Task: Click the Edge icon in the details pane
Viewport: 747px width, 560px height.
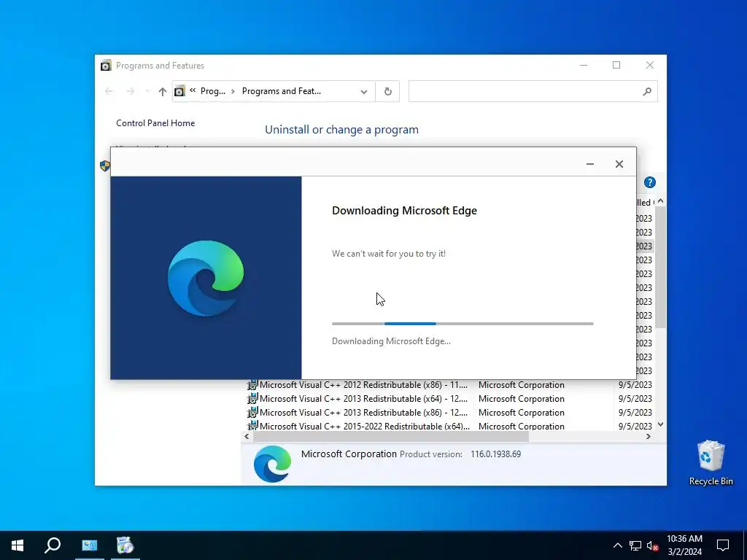Action: pos(273,464)
